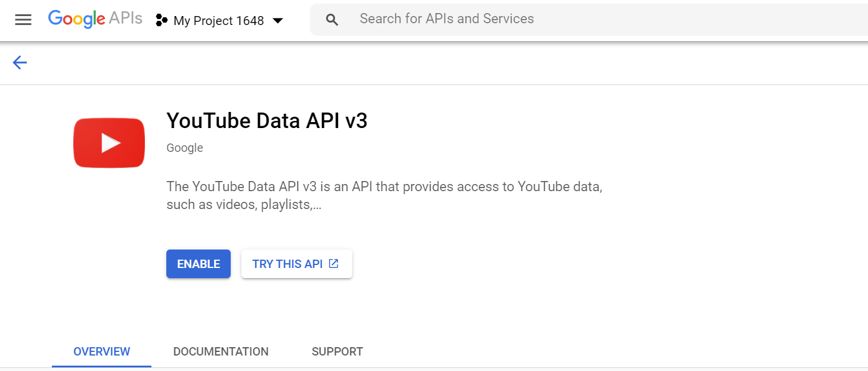
Task: Open the navigation hamburger menu
Action: point(23,19)
